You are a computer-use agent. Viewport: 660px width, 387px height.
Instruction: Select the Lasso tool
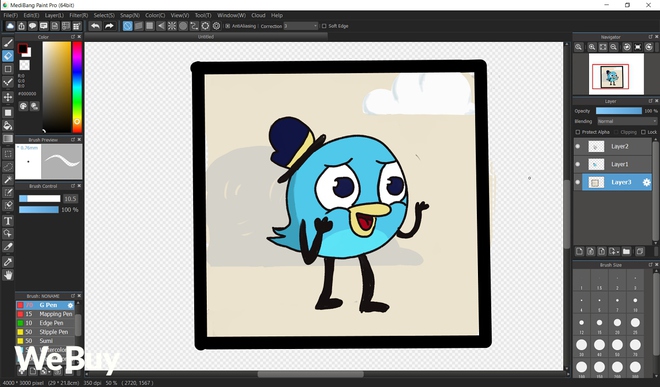tap(8, 167)
